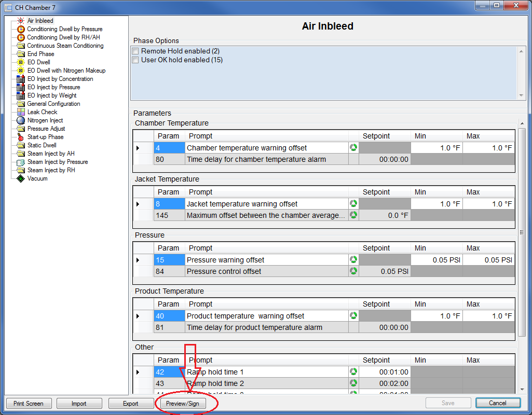Click the Ramp hold time 1 setpoint field
Viewport: 532px width, 415px height.
(x=385, y=372)
